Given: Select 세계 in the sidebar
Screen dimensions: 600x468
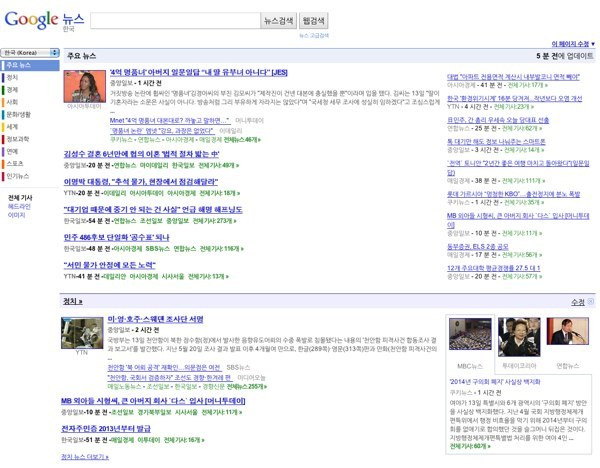Looking at the screenshot, I should 12,127.
